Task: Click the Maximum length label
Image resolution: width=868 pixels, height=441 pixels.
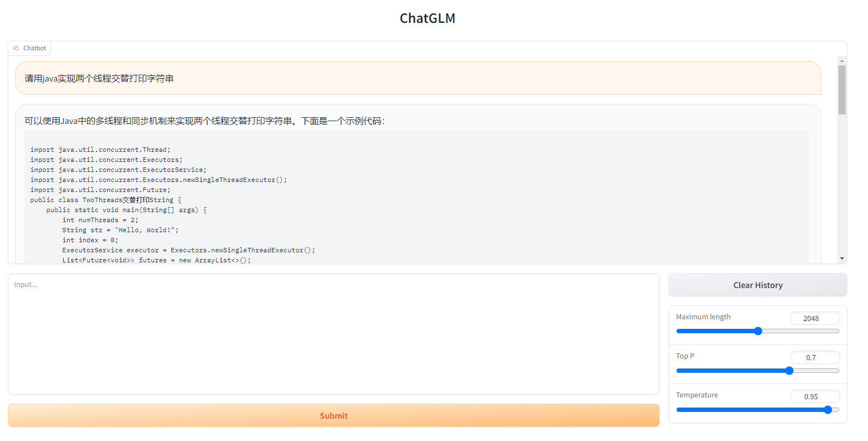Action: coord(703,317)
